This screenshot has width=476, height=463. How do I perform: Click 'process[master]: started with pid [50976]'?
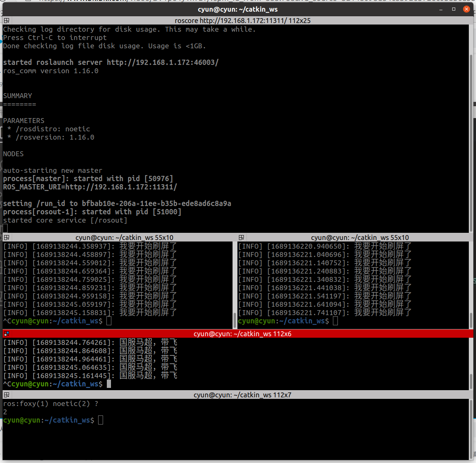coord(88,178)
